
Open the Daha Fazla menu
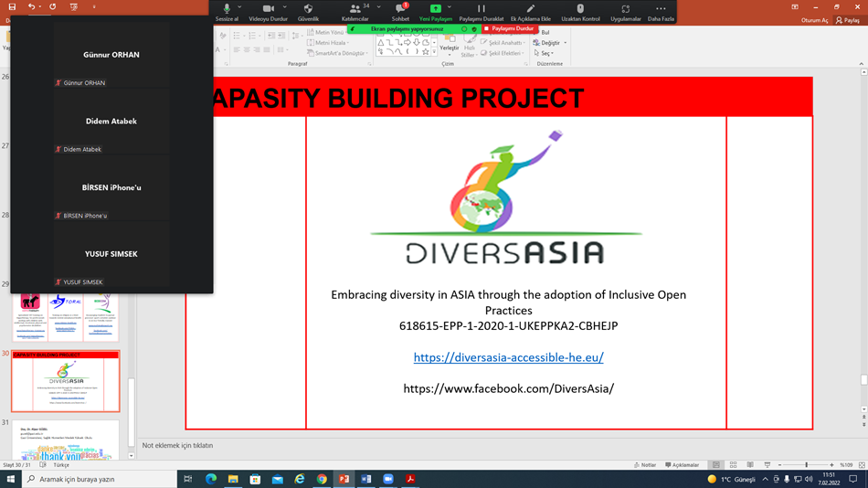click(661, 9)
